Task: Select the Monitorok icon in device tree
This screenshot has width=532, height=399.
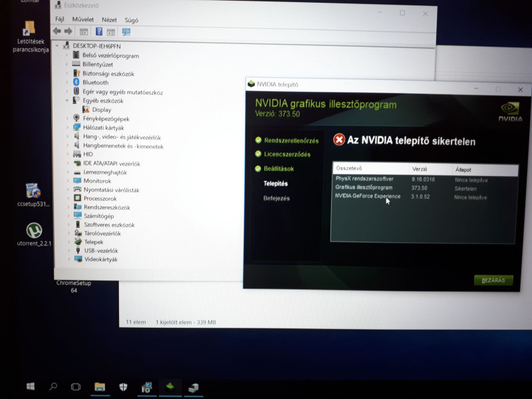Action: (x=77, y=180)
